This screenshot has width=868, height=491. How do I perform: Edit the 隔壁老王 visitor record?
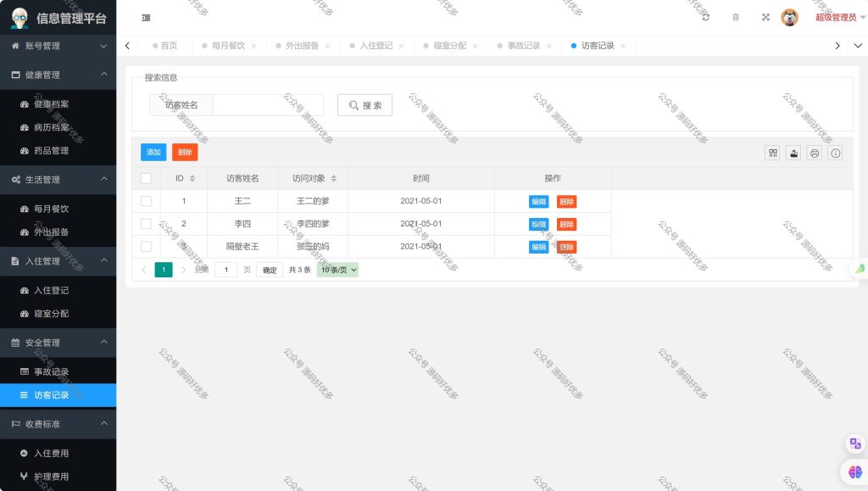point(538,247)
